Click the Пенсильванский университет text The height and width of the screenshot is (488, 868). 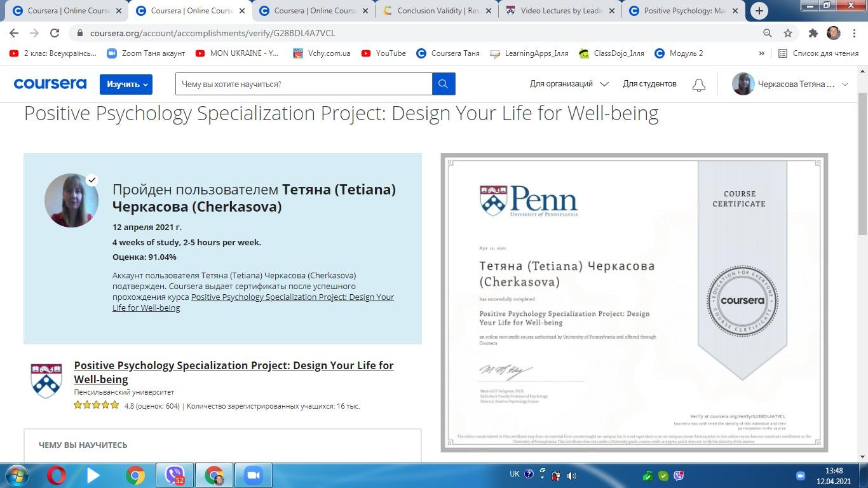(x=124, y=392)
